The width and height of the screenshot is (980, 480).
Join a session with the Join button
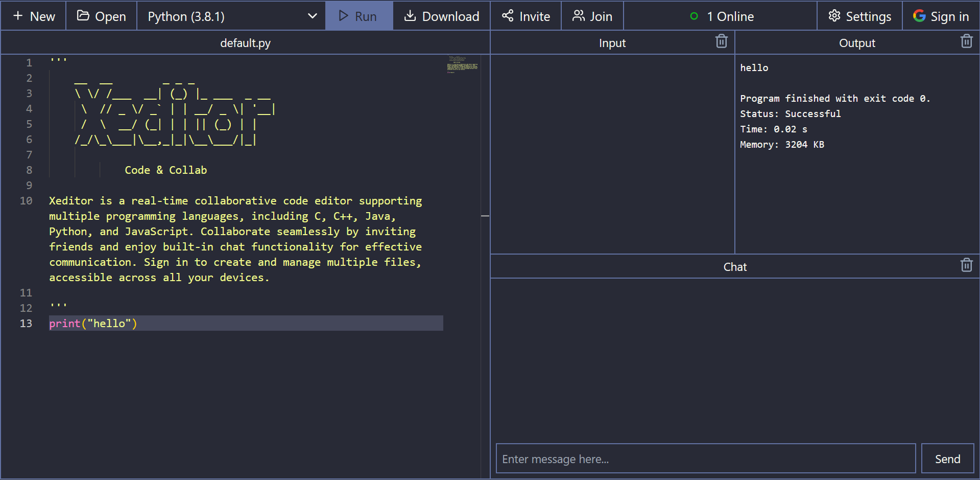592,16
